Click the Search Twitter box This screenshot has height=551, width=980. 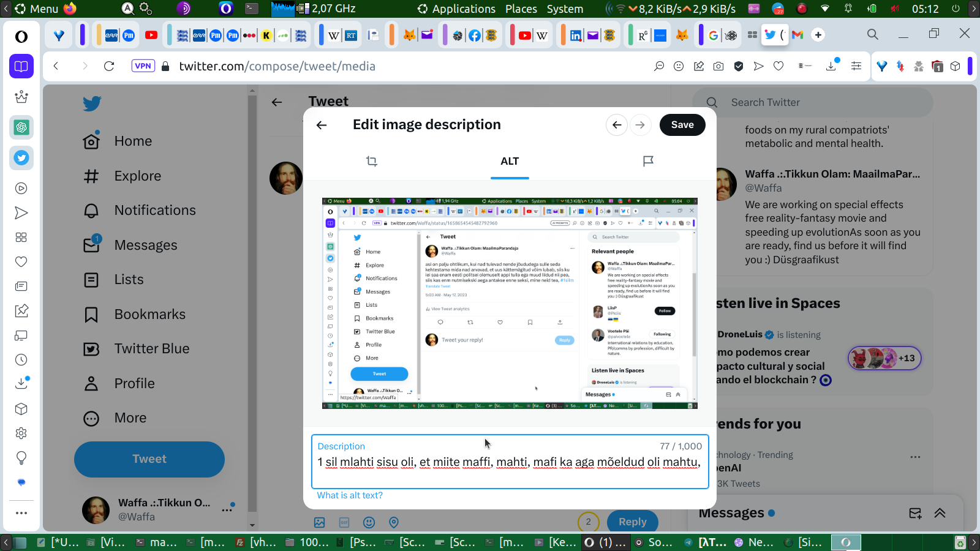click(x=812, y=102)
